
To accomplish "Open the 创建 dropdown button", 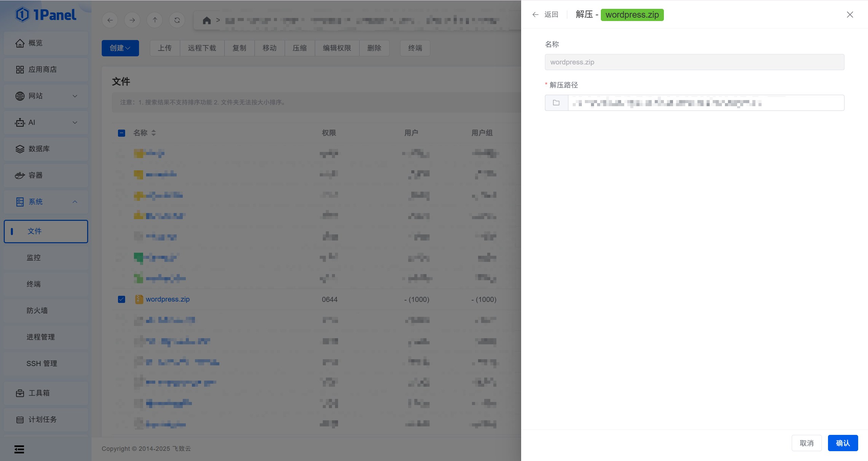I will 120,48.
